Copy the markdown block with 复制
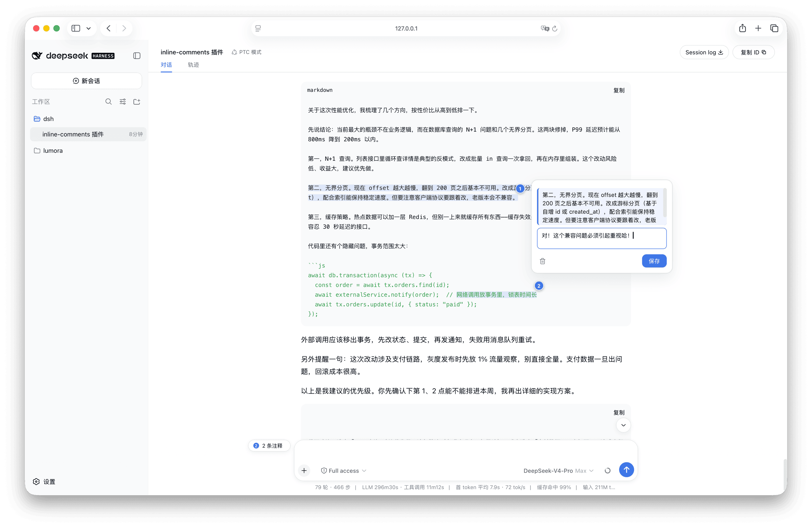This screenshot has height=528, width=812. point(619,90)
